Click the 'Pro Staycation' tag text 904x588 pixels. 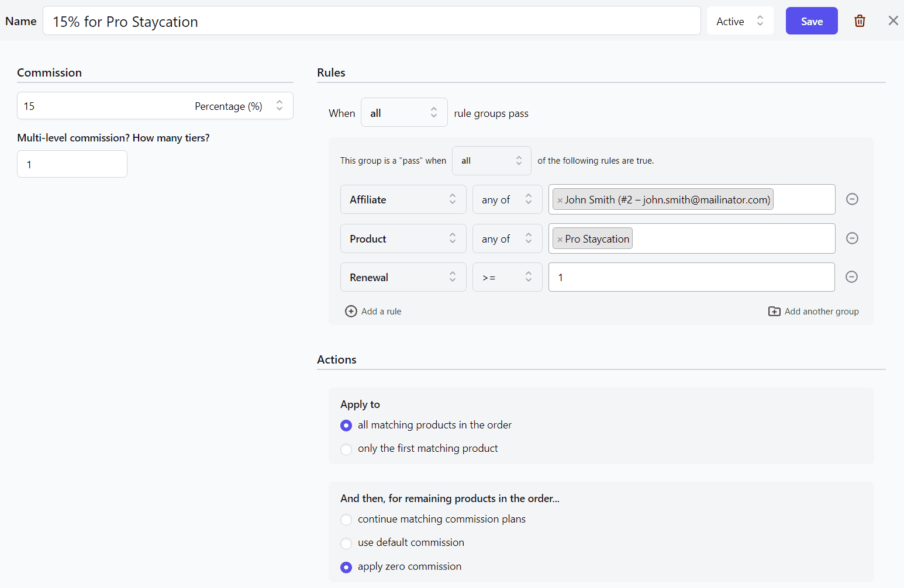(597, 239)
